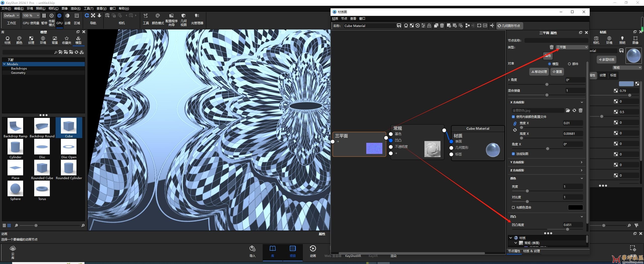The height and width of the screenshot is (264, 644).
Task: Click the 几何图形节点 button
Action: (509, 26)
